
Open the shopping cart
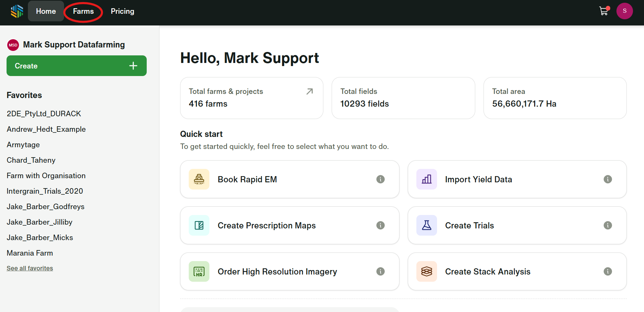(604, 11)
